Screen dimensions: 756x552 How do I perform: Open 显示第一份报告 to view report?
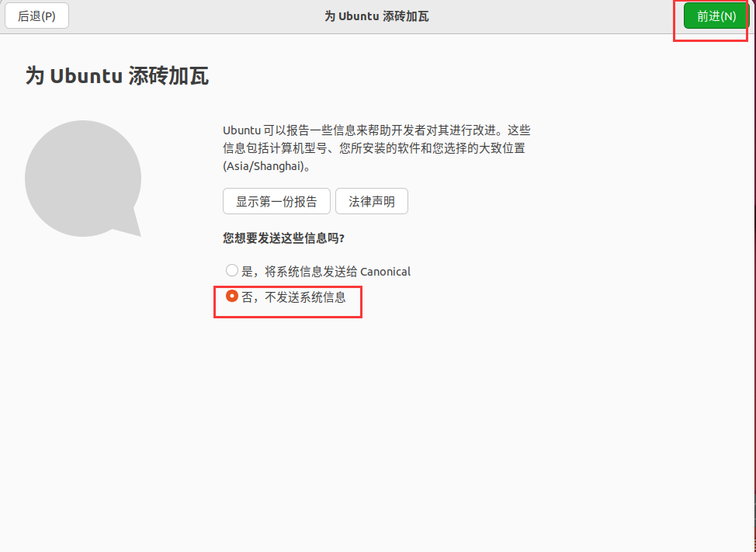tap(276, 201)
